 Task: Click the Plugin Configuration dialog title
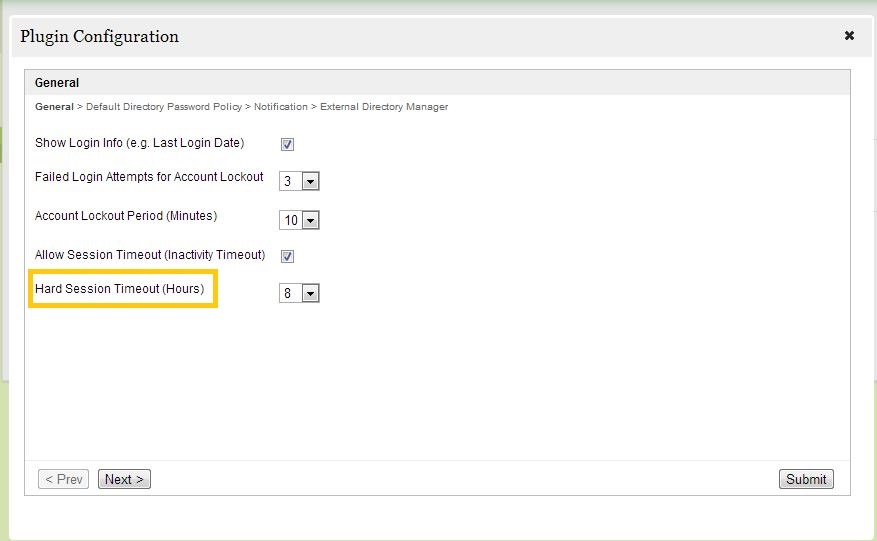coord(99,37)
